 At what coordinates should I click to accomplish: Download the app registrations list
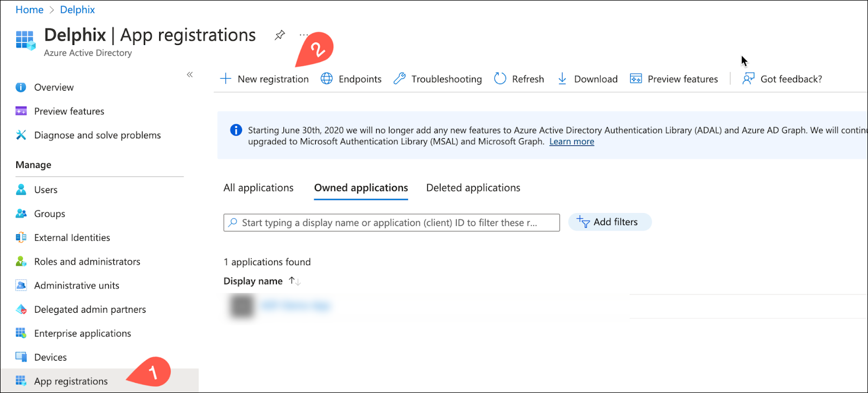click(x=587, y=79)
